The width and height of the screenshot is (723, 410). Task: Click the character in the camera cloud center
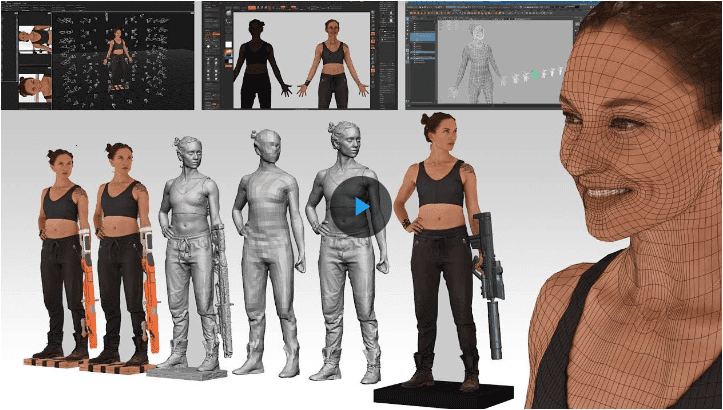coord(117,55)
